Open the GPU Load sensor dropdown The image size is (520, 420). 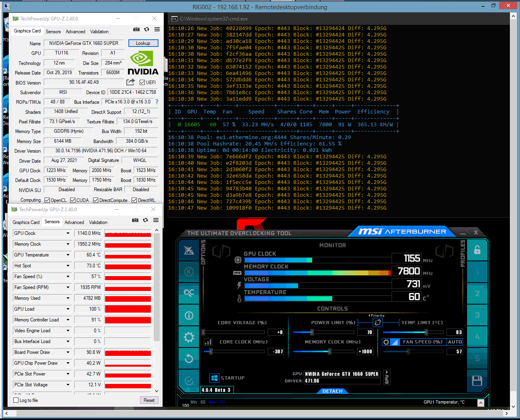68,309
